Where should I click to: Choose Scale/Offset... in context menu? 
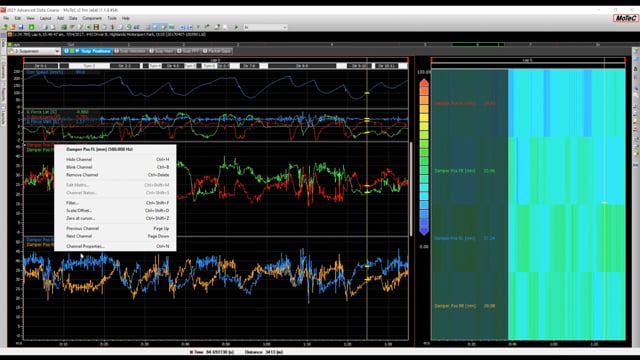[x=116, y=211]
